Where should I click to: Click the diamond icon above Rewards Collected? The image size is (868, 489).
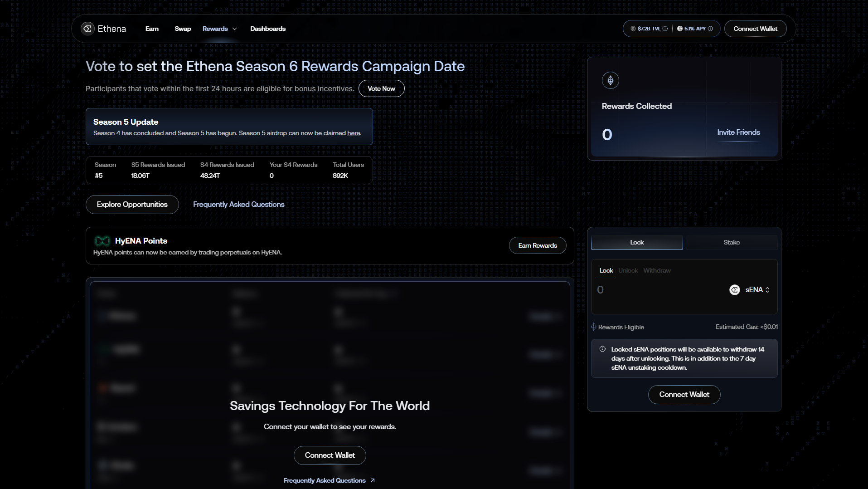611,80
